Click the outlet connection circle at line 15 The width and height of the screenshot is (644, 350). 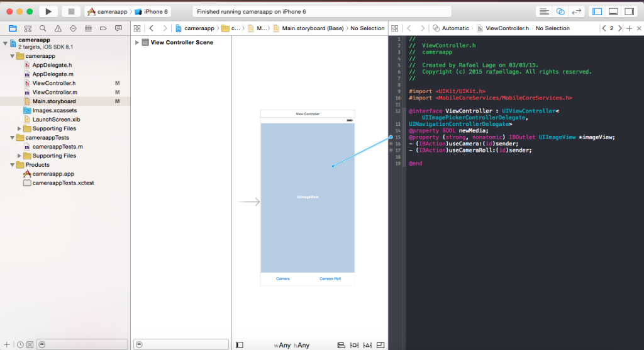pyautogui.click(x=391, y=137)
